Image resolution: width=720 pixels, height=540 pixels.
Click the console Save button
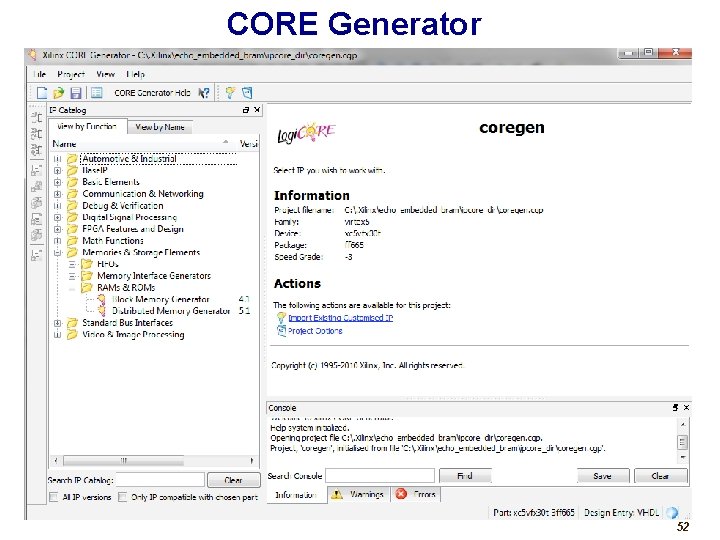pyautogui.click(x=602, y=476)
